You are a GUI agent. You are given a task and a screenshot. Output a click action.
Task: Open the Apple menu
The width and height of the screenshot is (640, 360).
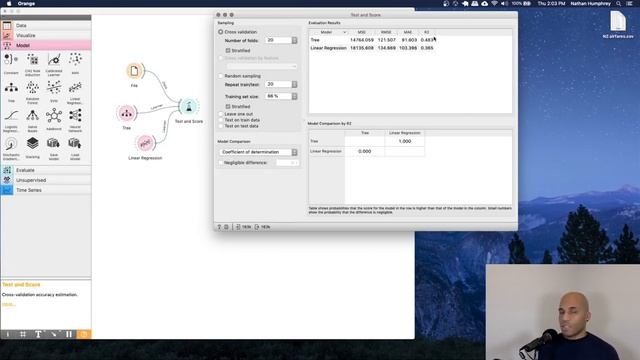click(9, 3)
